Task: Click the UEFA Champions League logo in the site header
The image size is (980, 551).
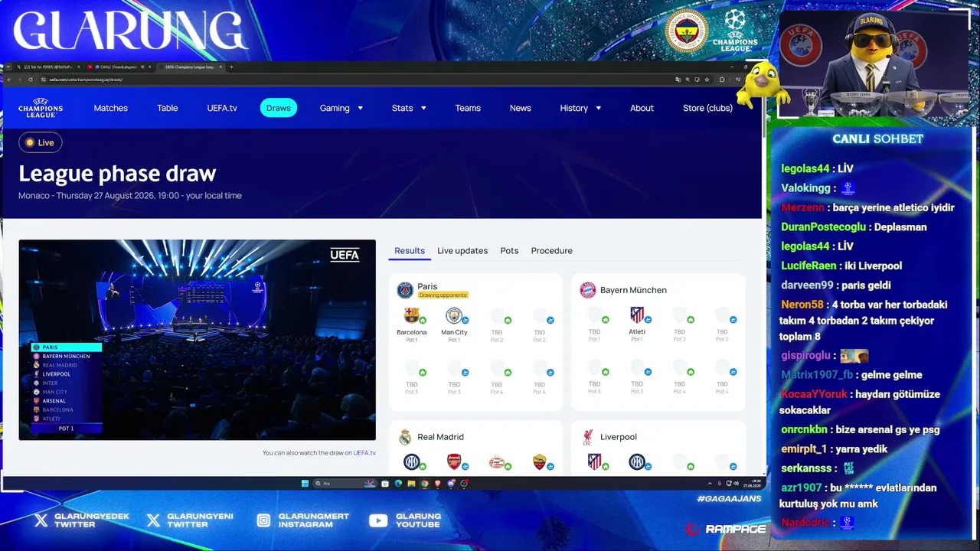Action: 41,108
